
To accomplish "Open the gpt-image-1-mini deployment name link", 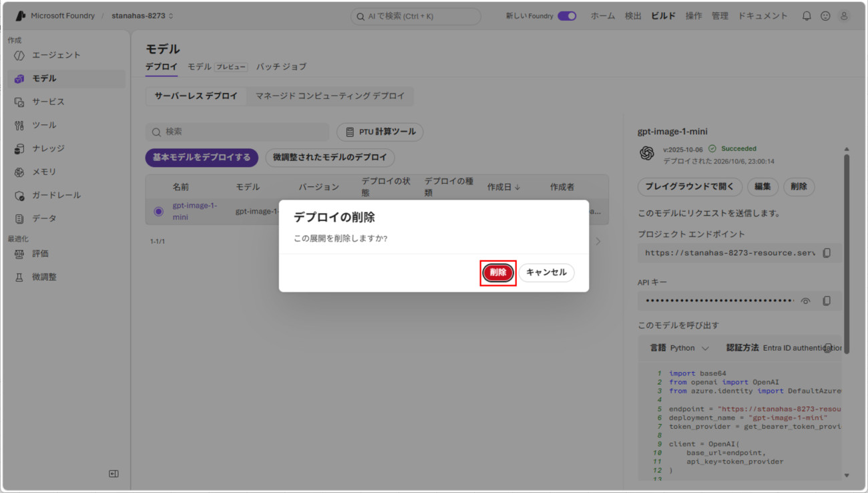I will click(195, 211).
